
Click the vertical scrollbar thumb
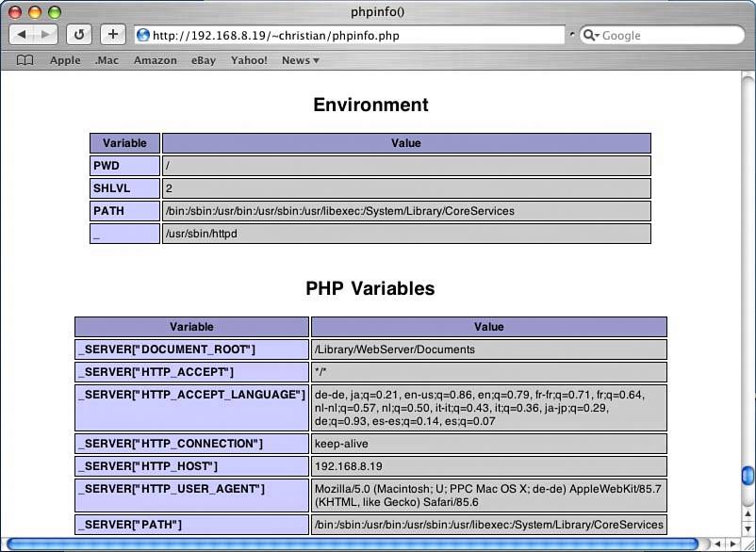point(748,476)
